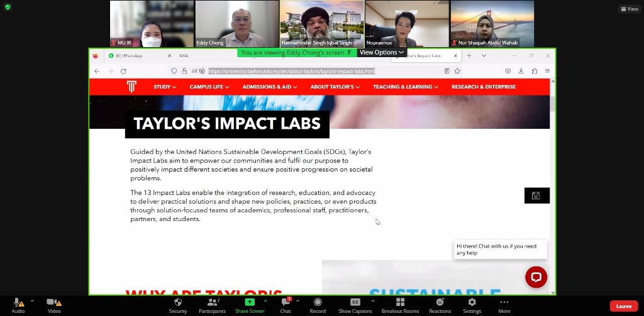Open the Zoom Chat panel
The image size is (644, 316).
click(x=286, y=302)
